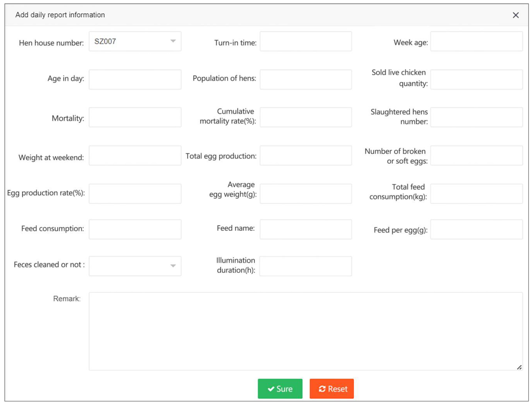Click the Feed name input box
The image size is (532, 405).
coord(306,229)
